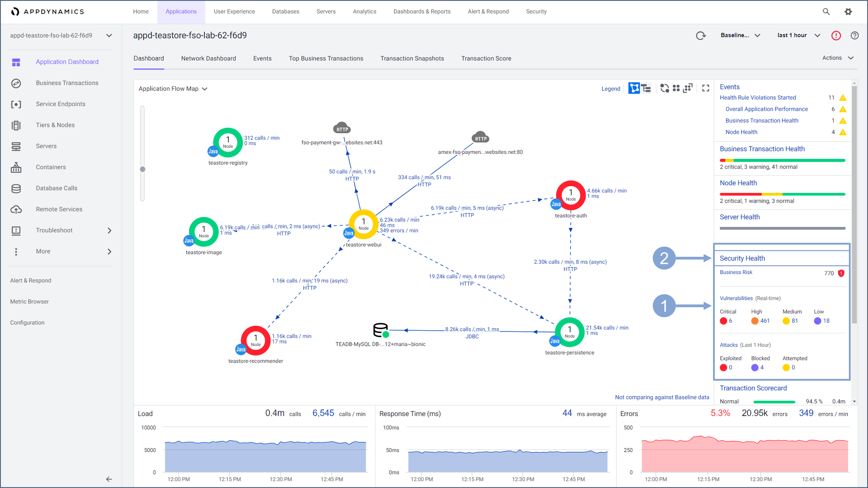Switch to the Transaction Snapshots tab
868x488 pixels.
(x=412, y=58)
